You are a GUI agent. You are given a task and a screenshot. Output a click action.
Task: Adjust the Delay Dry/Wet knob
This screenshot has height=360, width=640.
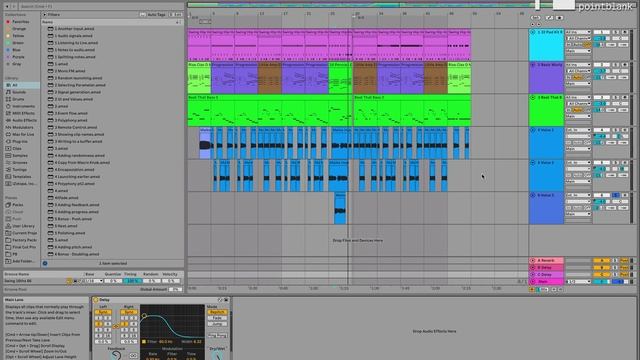pos(217,356)
